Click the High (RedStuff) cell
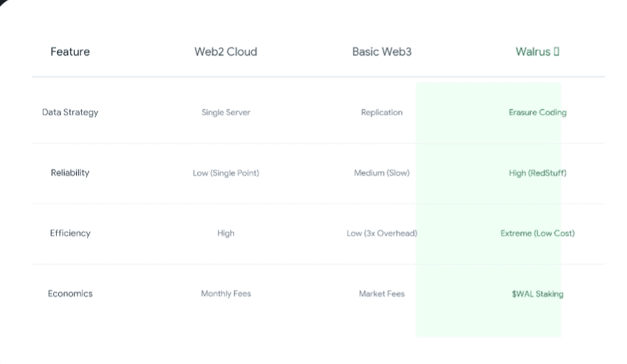627x364 pixels. click(x=537, y=173)
